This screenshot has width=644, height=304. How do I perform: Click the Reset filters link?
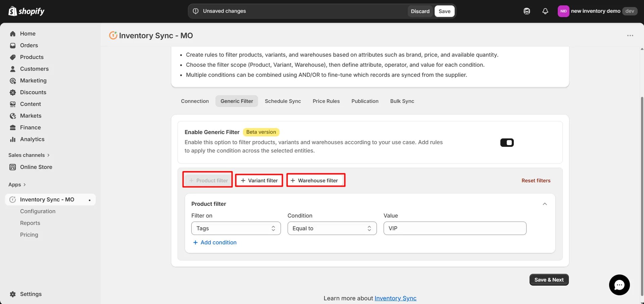pos(536,180)
